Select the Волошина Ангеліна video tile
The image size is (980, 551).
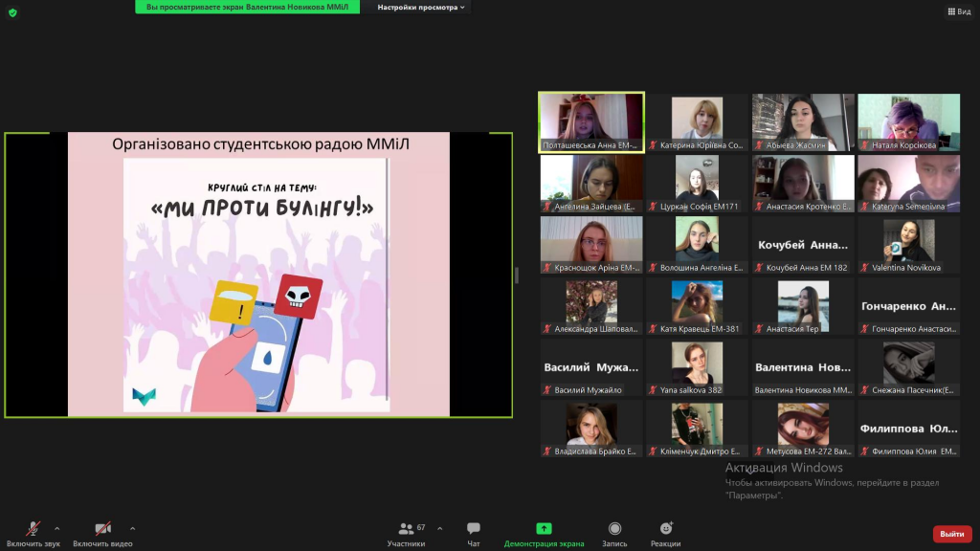[697, 245]
